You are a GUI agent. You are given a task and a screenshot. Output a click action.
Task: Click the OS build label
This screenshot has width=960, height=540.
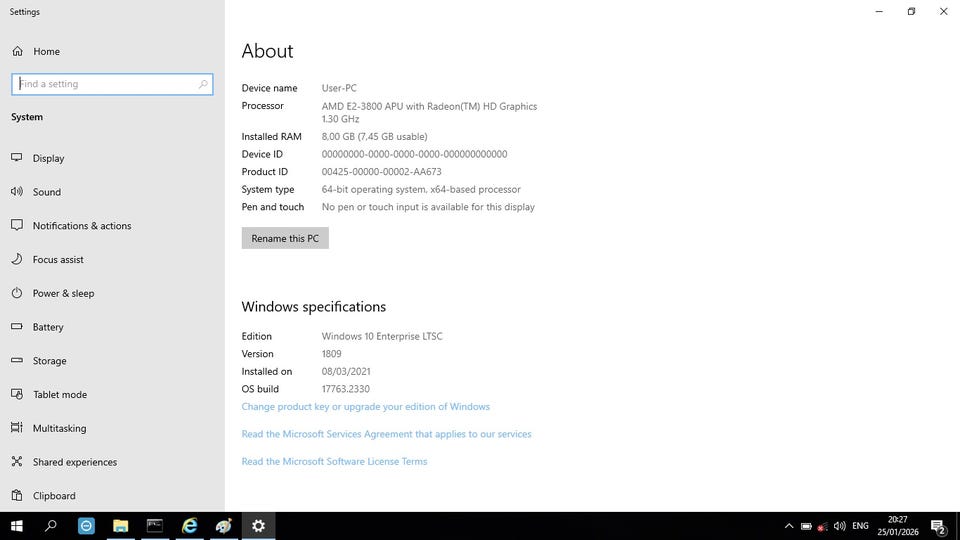click(260, 389)
